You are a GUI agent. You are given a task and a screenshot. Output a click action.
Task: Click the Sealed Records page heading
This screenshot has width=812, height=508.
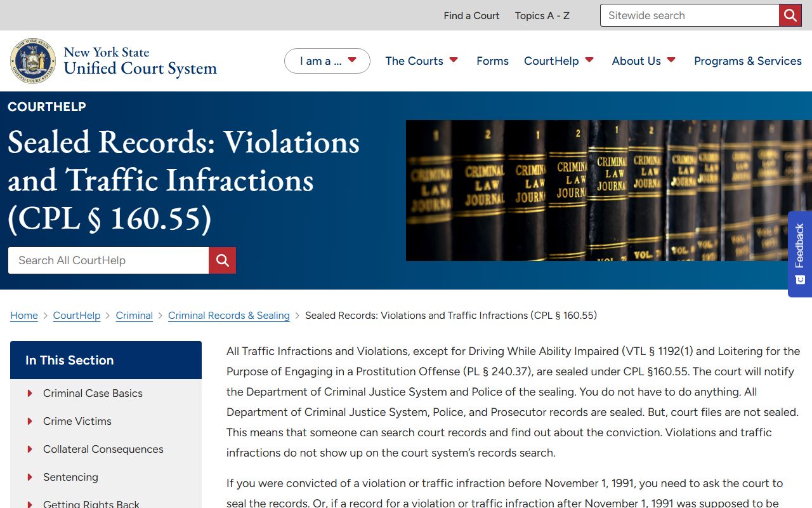pos(184,180)
